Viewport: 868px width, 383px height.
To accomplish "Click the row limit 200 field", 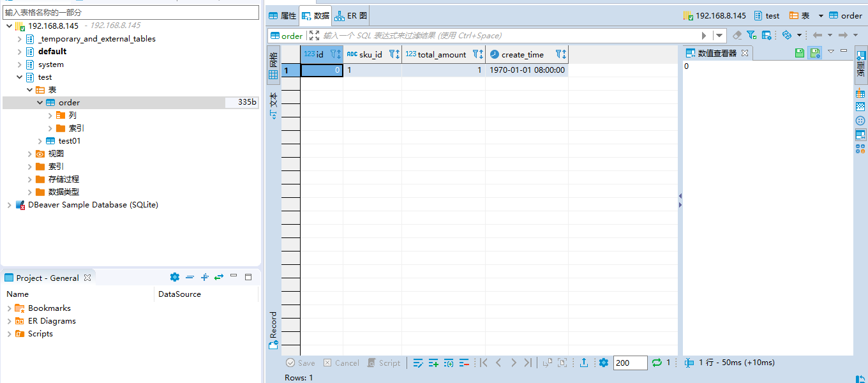I will point(630,363).
